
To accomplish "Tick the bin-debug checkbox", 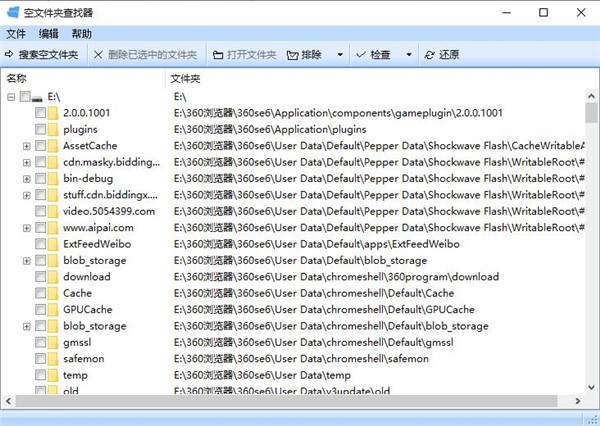I will coord(40,179).
